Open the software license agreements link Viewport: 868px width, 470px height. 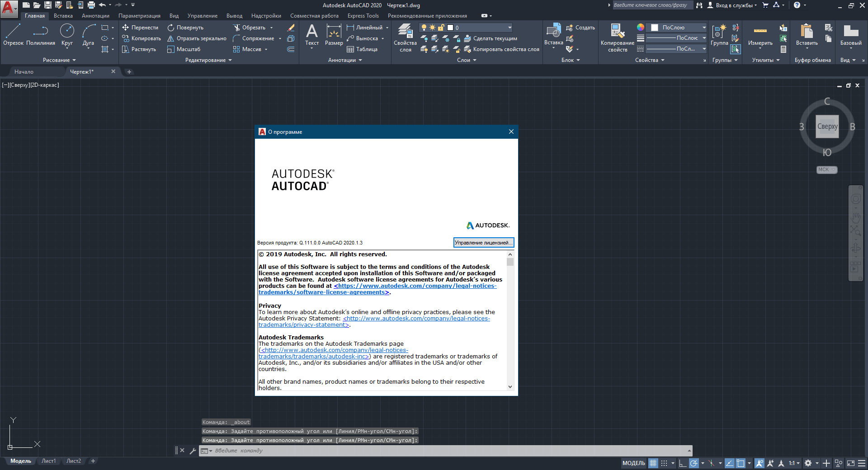[415, 286]
